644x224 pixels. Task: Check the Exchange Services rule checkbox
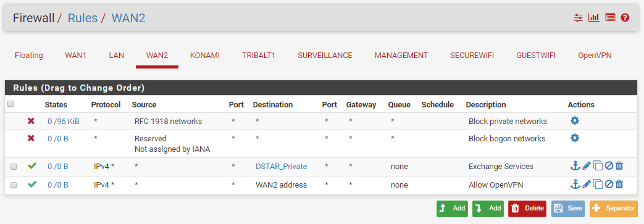coord(14,167)
